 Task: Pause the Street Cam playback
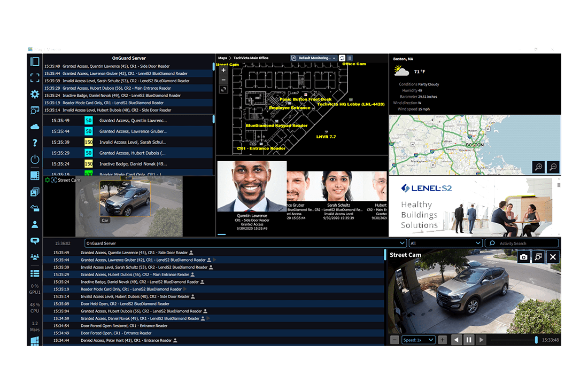point(469,340)
